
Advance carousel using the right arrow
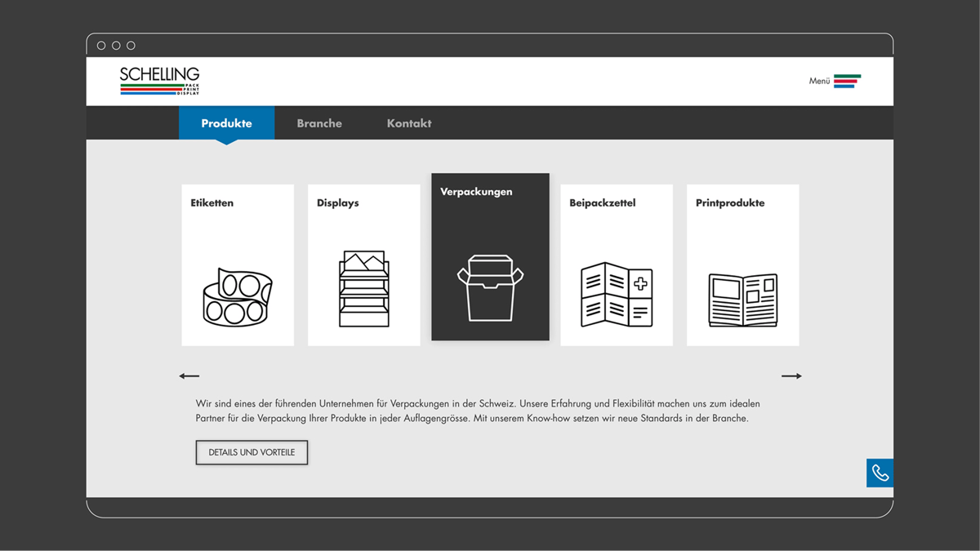(x=791, y=375)
